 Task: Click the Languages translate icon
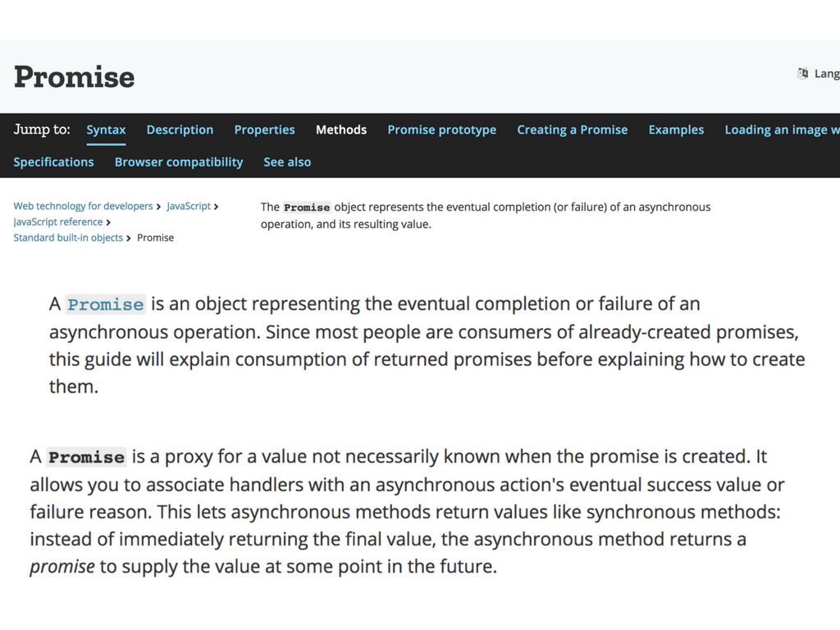pyautogui.click(x=802, y=74)
